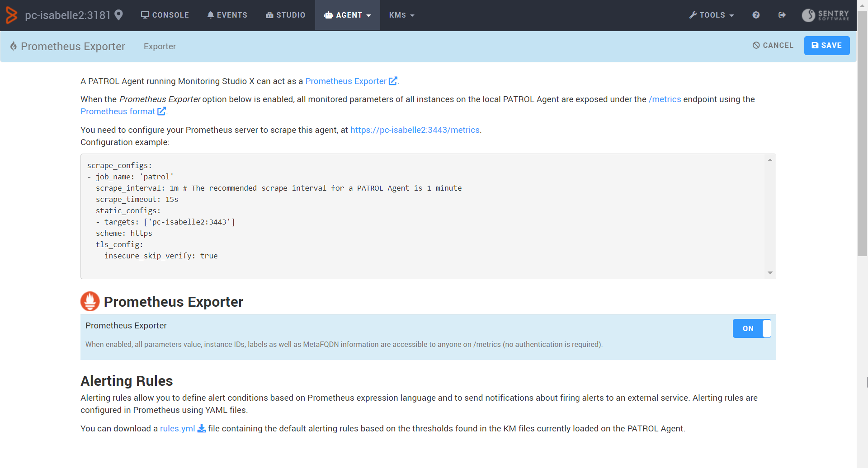Image resolution: width=868 pixels, height=468 pixels.
Task: Click the sign-out icon in top bar
Action: [782, 15]
